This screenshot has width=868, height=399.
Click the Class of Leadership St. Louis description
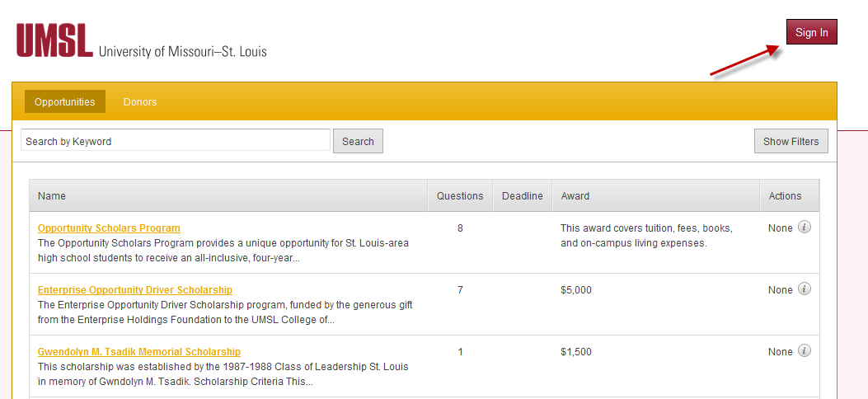(223, 374)
